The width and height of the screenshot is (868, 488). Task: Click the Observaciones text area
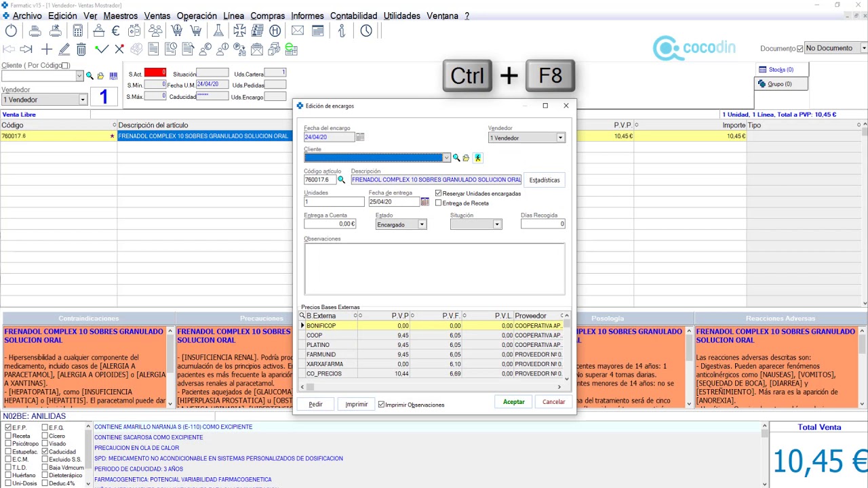(x=435, y=268)
